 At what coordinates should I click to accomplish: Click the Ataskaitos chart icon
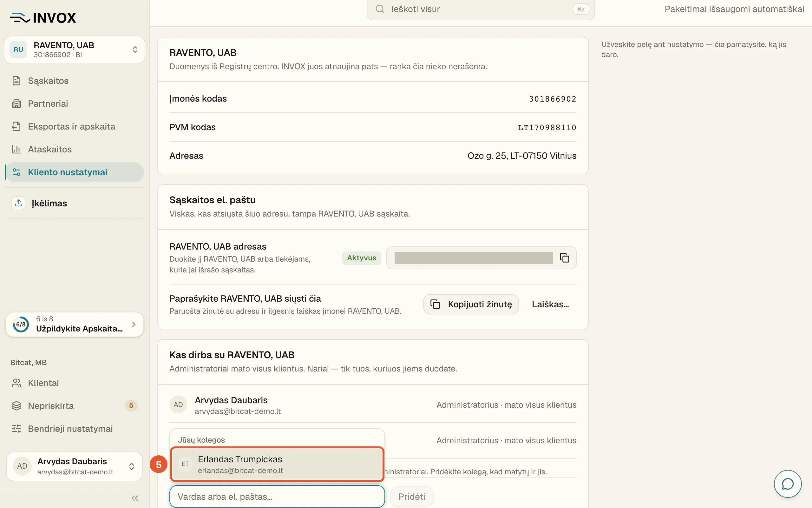point(16,149)
